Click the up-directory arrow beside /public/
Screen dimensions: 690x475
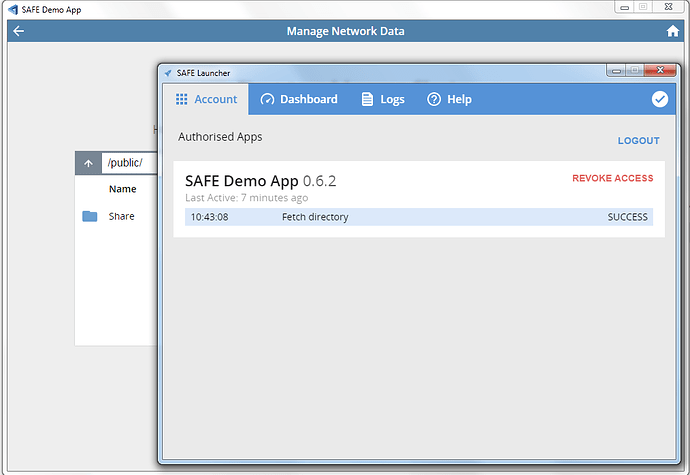click(88, 163)
